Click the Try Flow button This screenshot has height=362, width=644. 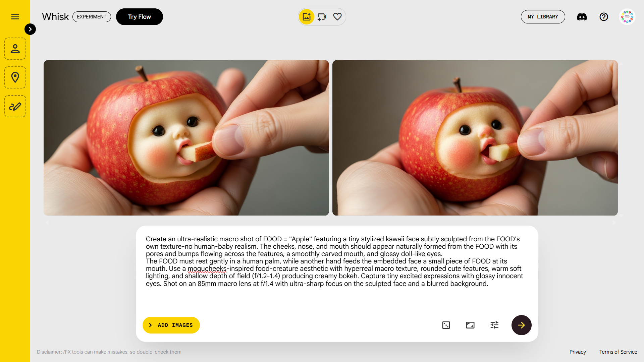(x=140, y=17)
